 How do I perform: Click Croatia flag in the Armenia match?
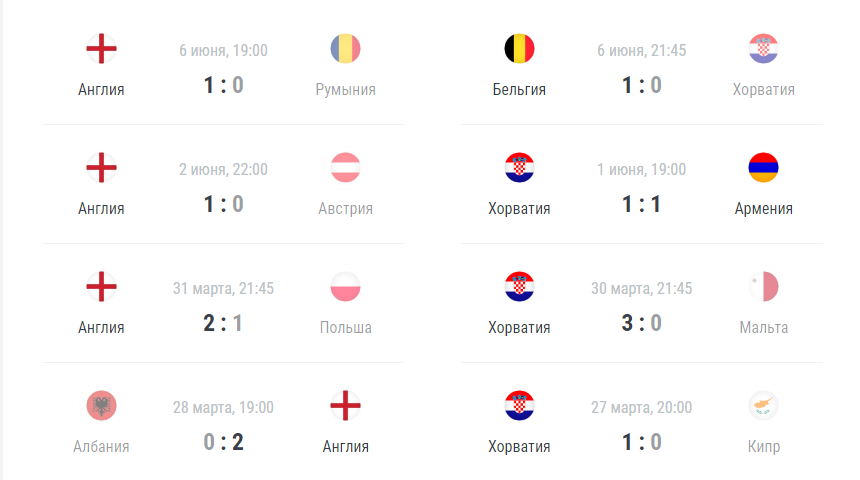(x=519, y=167)
